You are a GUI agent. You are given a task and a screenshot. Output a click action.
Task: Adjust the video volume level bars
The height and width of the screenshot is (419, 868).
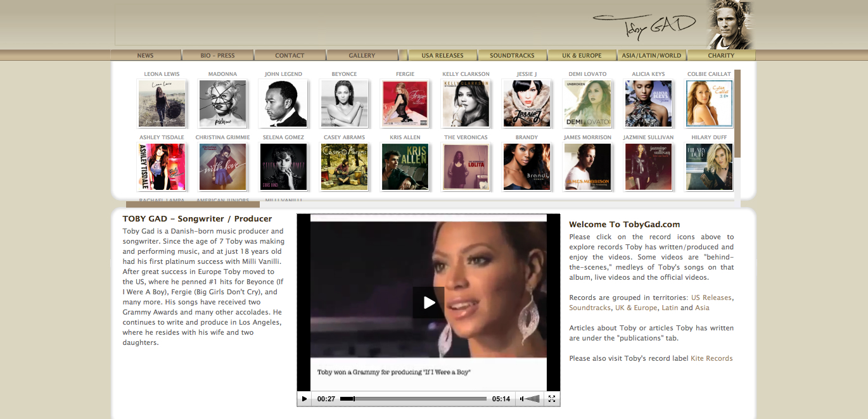tap(533, 399)
